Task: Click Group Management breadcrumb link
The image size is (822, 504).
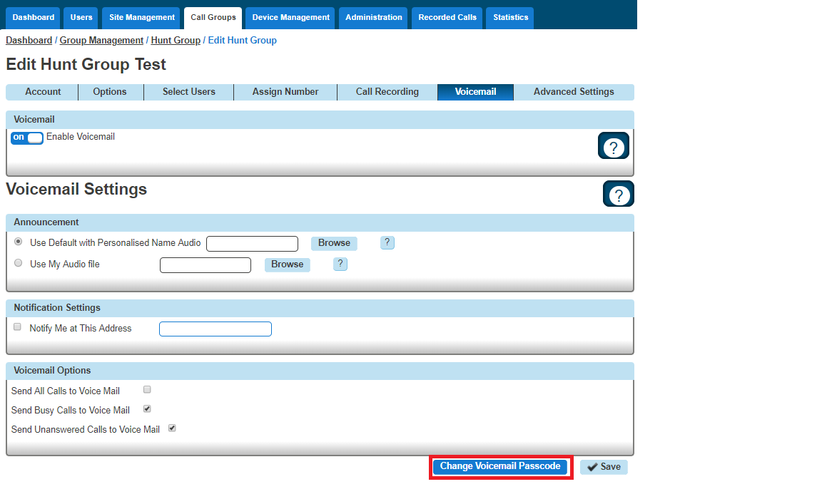Action: (x=101, y=41)
